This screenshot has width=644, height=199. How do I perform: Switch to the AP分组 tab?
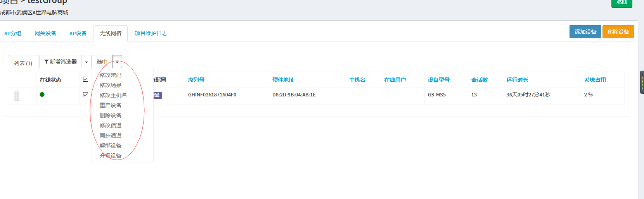pos(13,34)
